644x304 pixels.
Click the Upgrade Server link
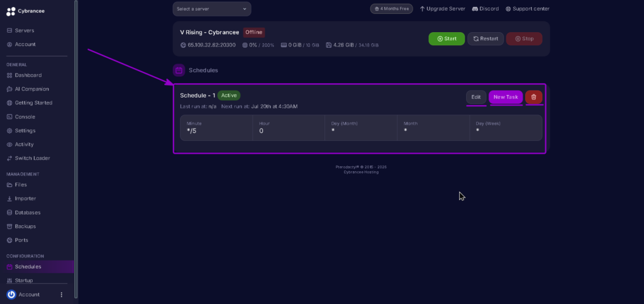tap(443, 9)
